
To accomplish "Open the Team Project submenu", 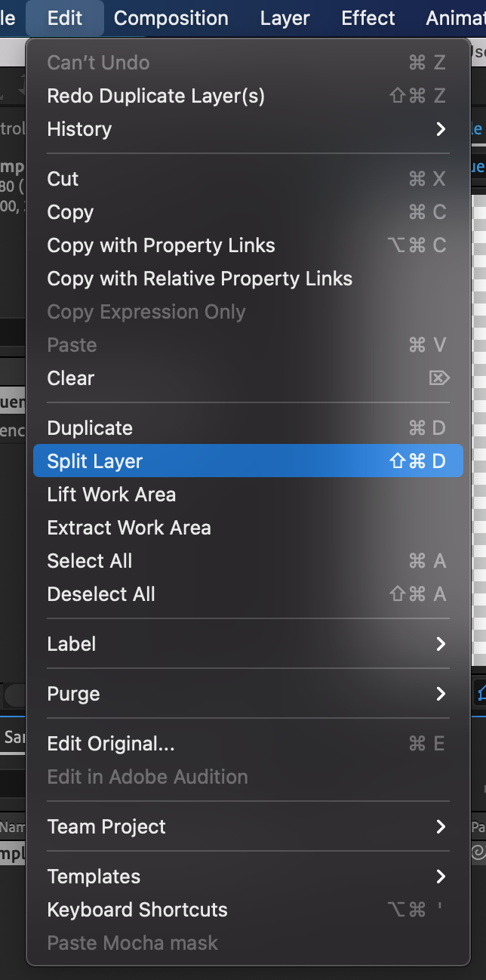I will pyautogui.click(x=248, y=827).
